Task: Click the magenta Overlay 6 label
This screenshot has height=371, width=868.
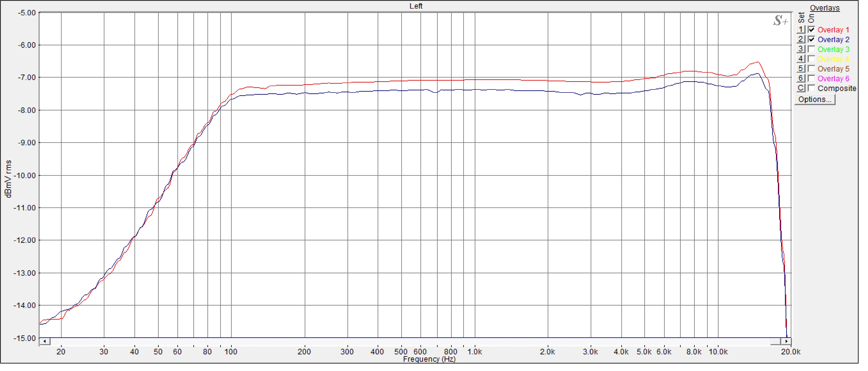Action: click(833, 79)
